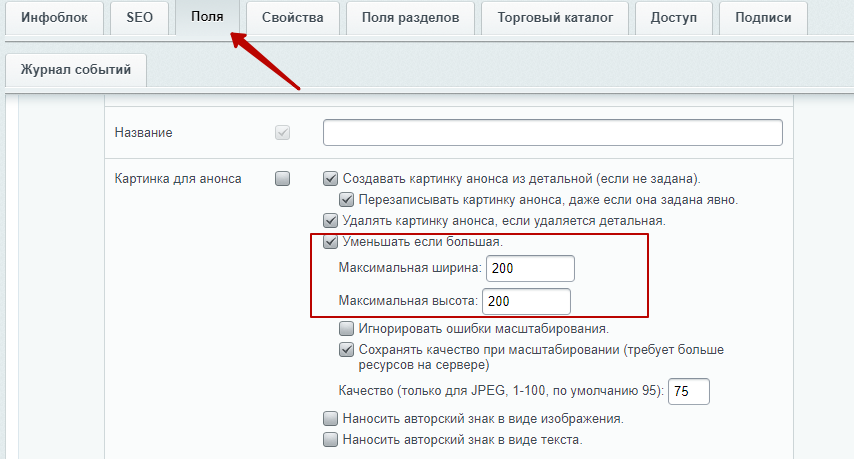
Task: Uncheck Создавать картинку анонса из детальной
Action: (330, 179)
